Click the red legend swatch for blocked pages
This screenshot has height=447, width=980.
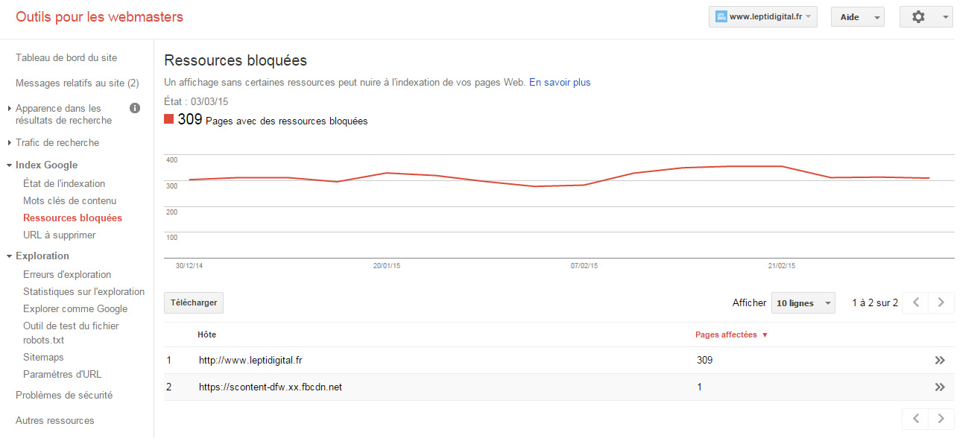click(168, 118)
